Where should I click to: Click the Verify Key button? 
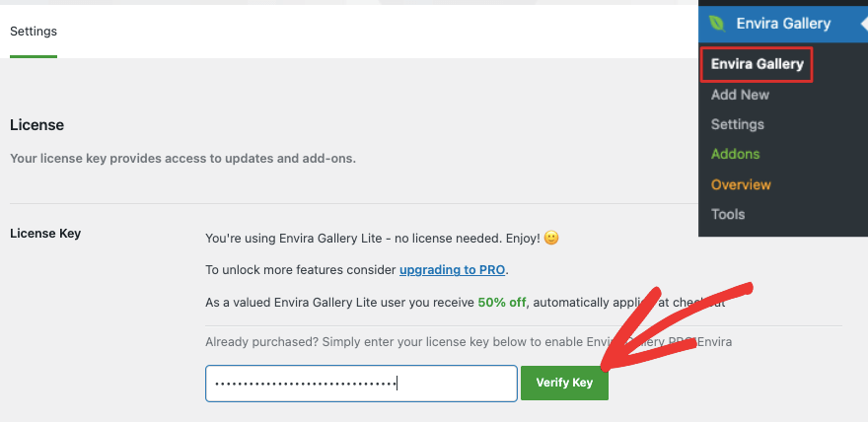[564, 383]
